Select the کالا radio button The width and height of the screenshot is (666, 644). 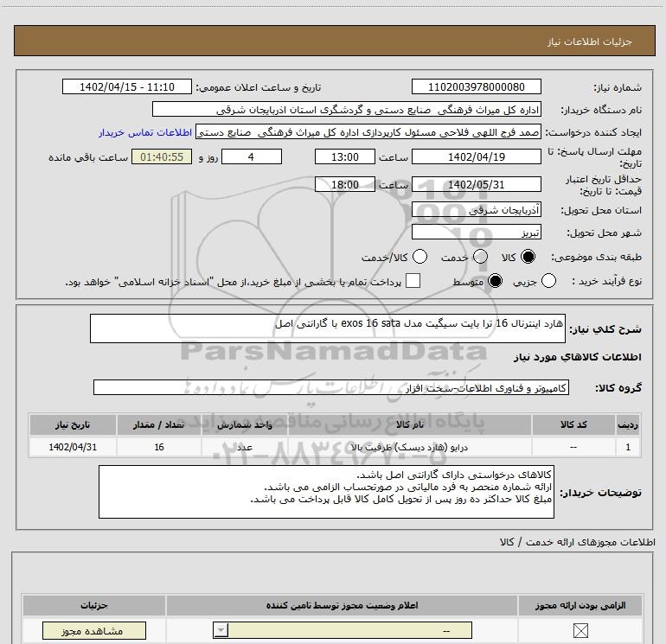[528, 257]
